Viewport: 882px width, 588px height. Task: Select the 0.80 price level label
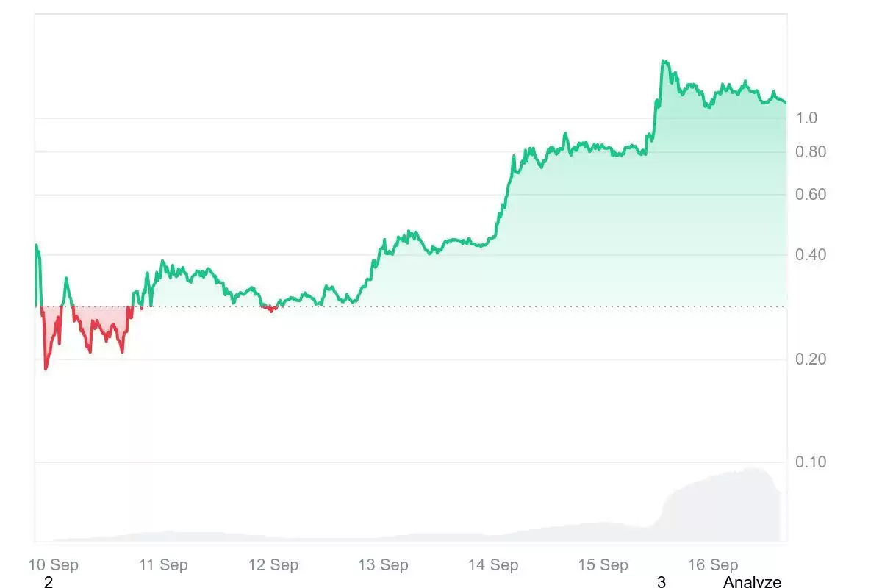[811, 152]
